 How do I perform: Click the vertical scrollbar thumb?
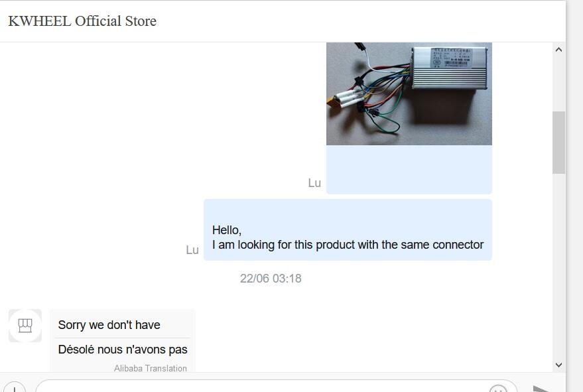click(x=558, y=143)
